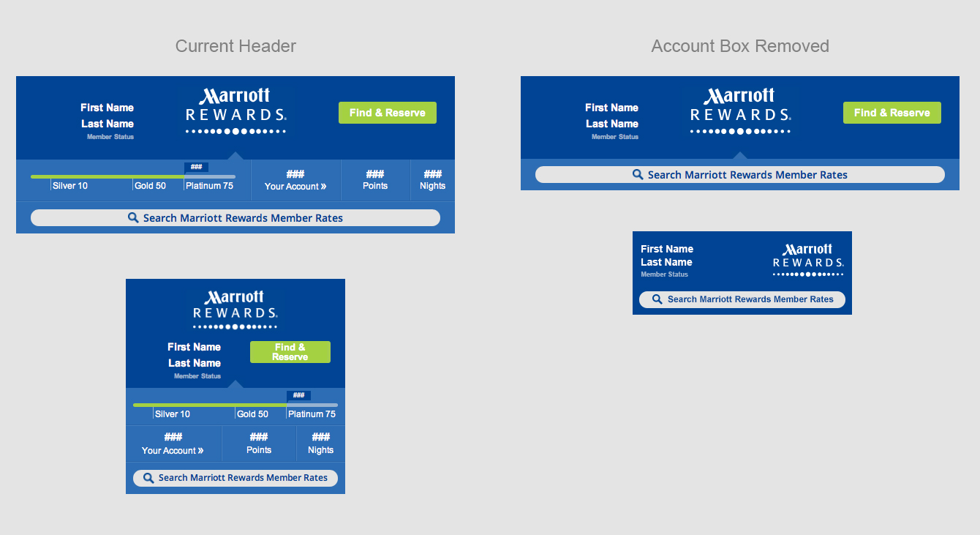Focus Search Member Rates text in smallest compact header
Image resolution: width=980 pixels, height=535 pixels.
tap(750, 299)
